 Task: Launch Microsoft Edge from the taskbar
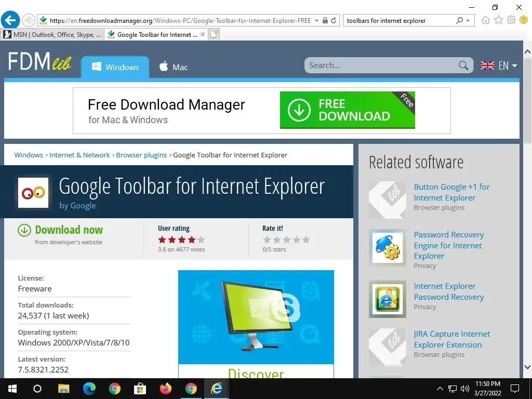coord(89,389)
